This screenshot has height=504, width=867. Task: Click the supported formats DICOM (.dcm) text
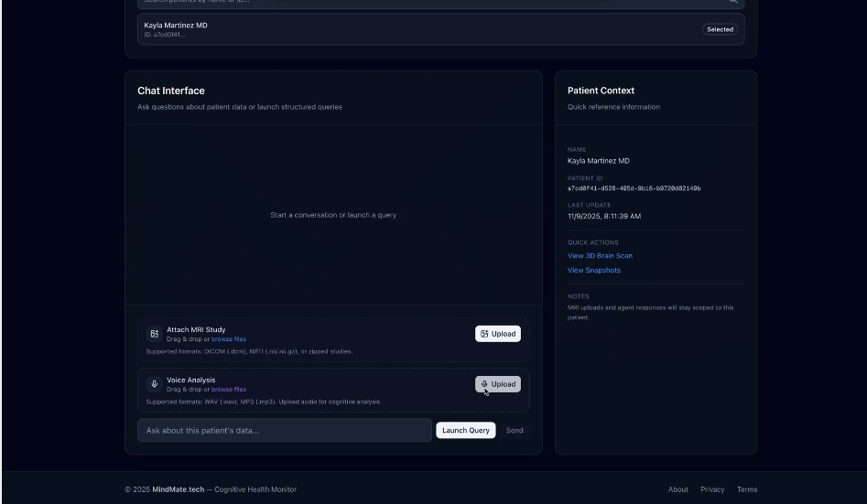click(x=249, y=351)
